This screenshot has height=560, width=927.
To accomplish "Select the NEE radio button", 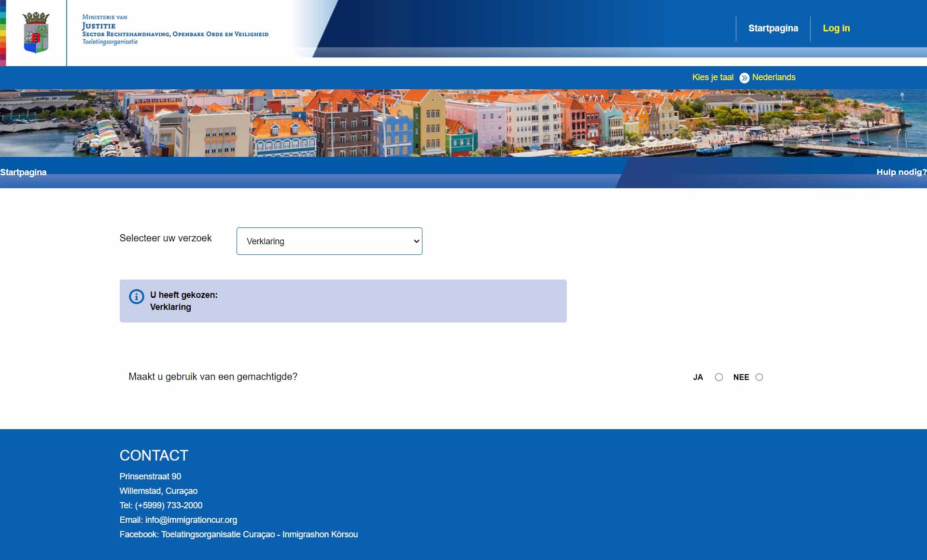I will tap(759, 377).
